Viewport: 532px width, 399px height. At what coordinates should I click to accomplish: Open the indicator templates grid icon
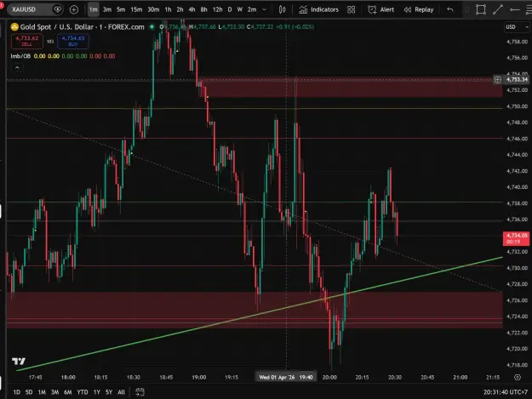(x=352, y=9)
